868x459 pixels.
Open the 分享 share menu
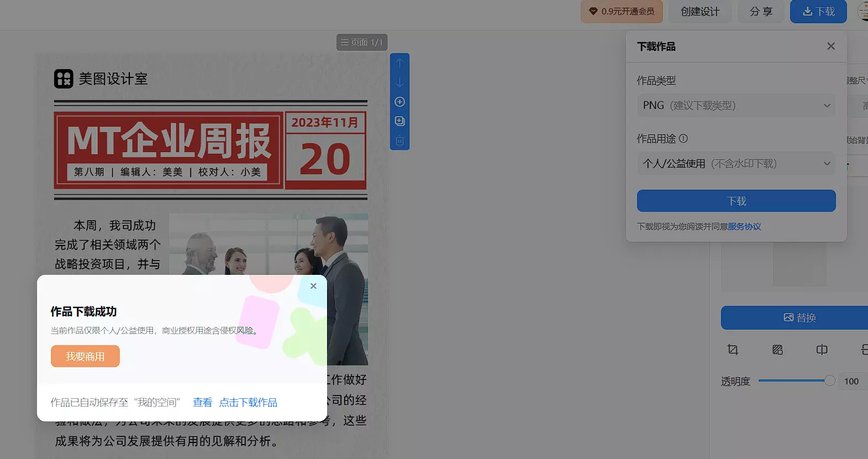point(760,12)
